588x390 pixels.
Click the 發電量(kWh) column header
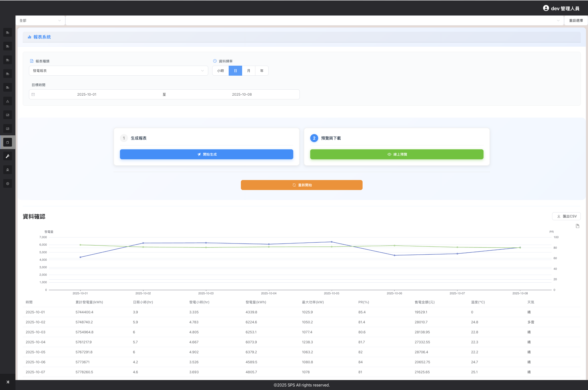[x=256, y=302]
